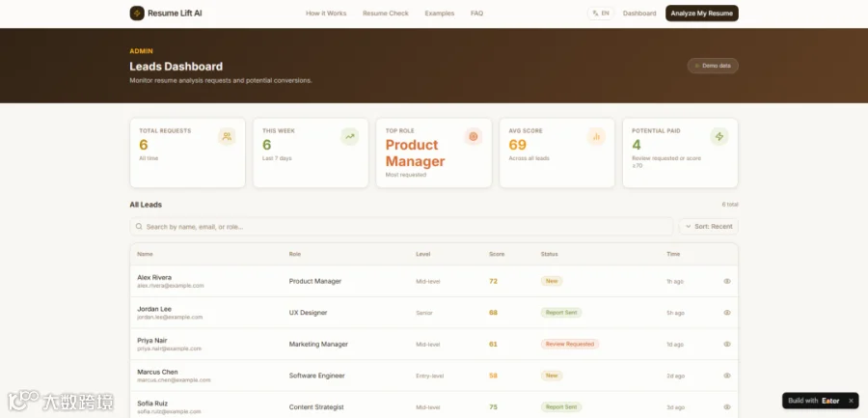Screen dimensions: 868x418
Task: Open the Examples nav item
Action: pyautogui.click(x=440, y=14)
